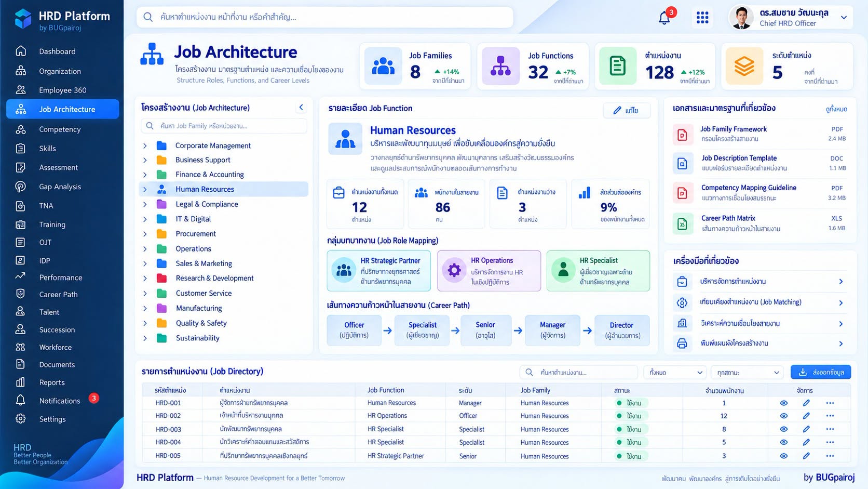Expand the IT & Digital folder
Screen dimensions: 868x489
click(x=145, y=219)
